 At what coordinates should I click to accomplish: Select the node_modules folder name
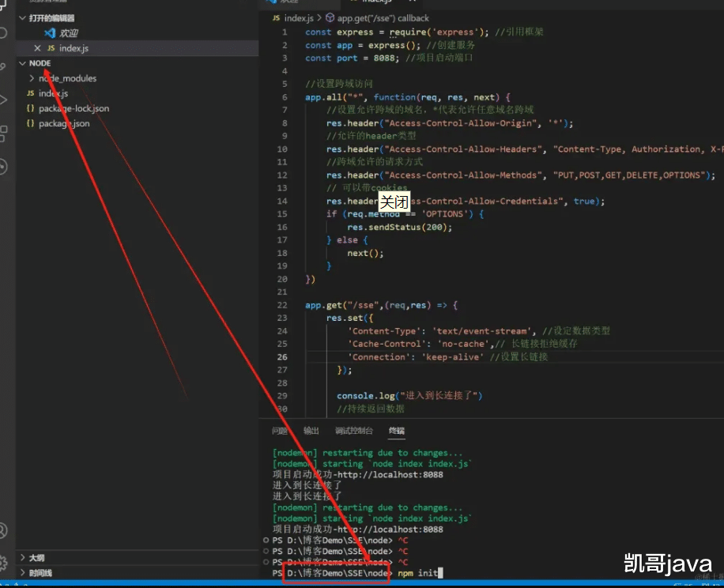pyautogui.click(x=67, y=78)
